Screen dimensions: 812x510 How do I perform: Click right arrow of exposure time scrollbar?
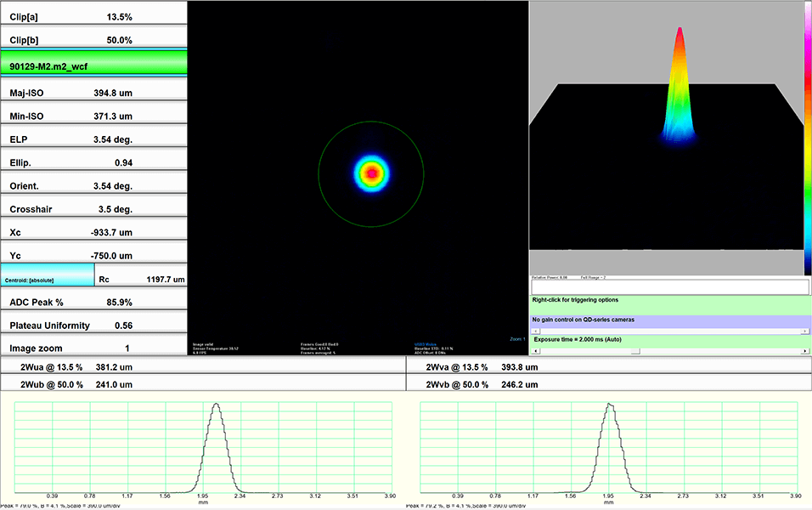coord(805,350)
